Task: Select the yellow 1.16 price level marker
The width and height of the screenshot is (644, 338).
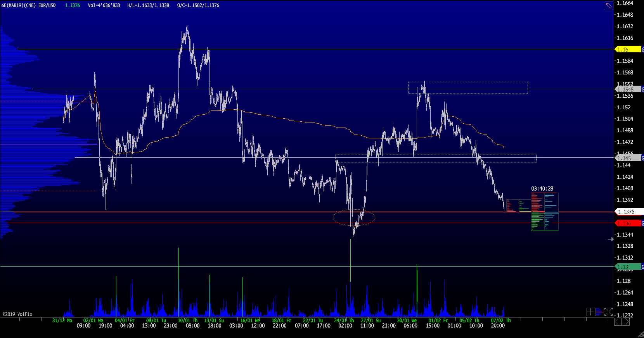Action: [x=628, y=50]
